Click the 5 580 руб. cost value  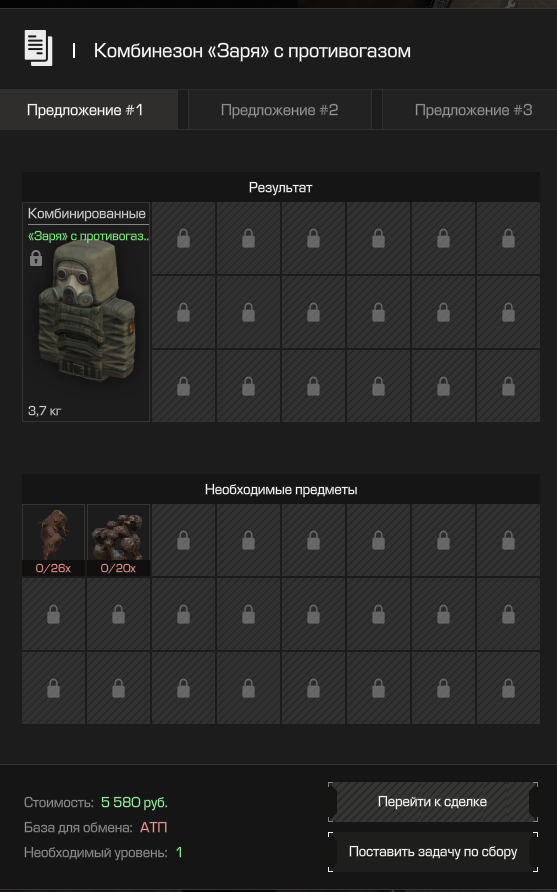tap(134, 802)
